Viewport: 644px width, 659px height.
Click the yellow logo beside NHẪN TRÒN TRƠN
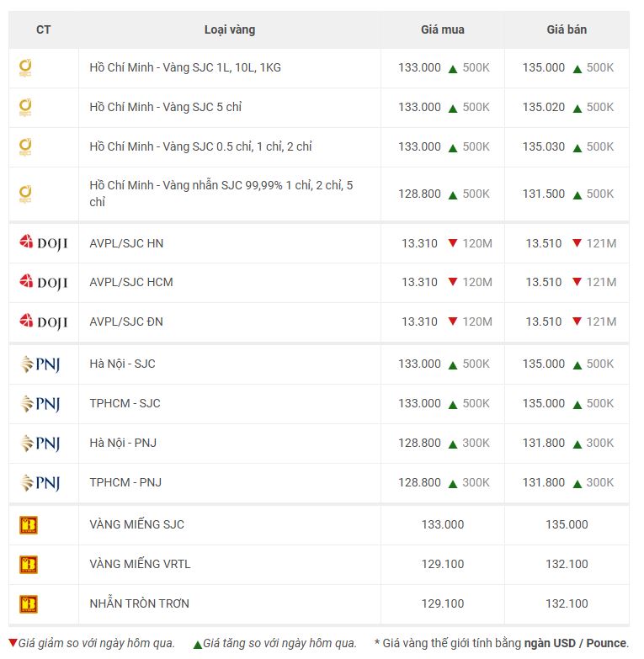pos(29,604)
